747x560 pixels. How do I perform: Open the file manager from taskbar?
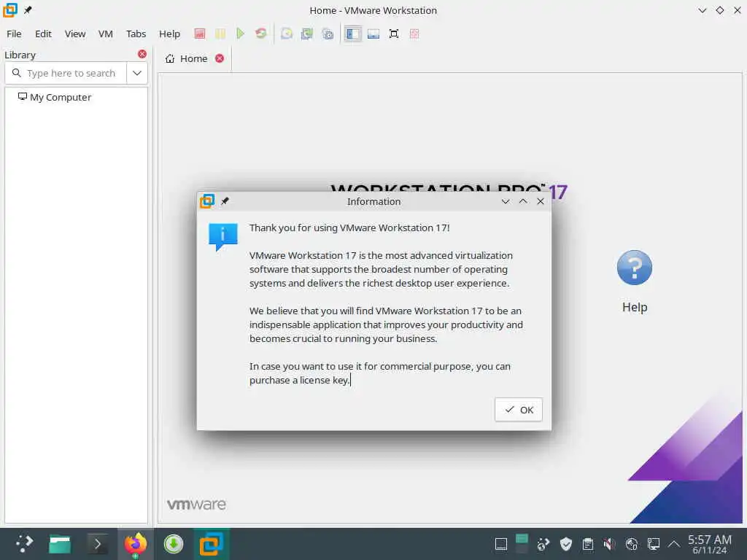[x=60, y=544]
